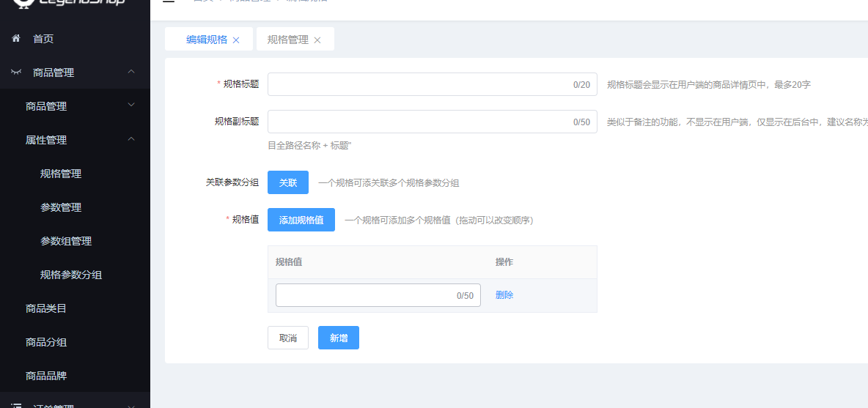Collapse the 属性管理 submenu

tap(131, 139)
